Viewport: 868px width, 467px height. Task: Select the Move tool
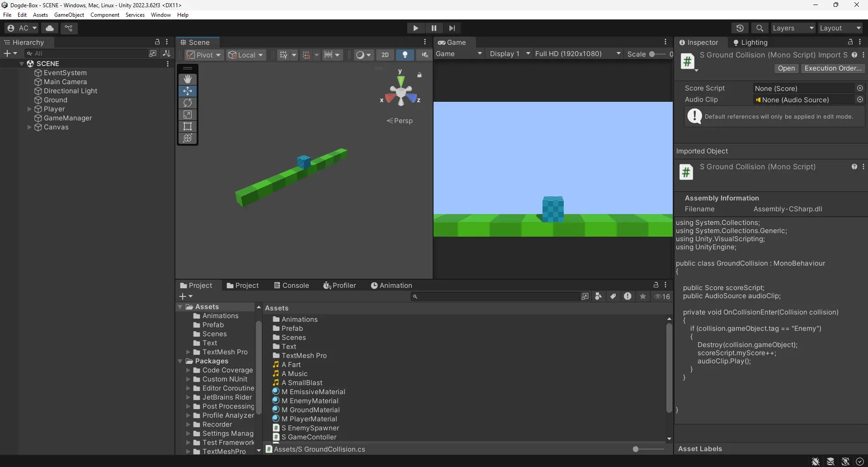(x=188, y=91)
